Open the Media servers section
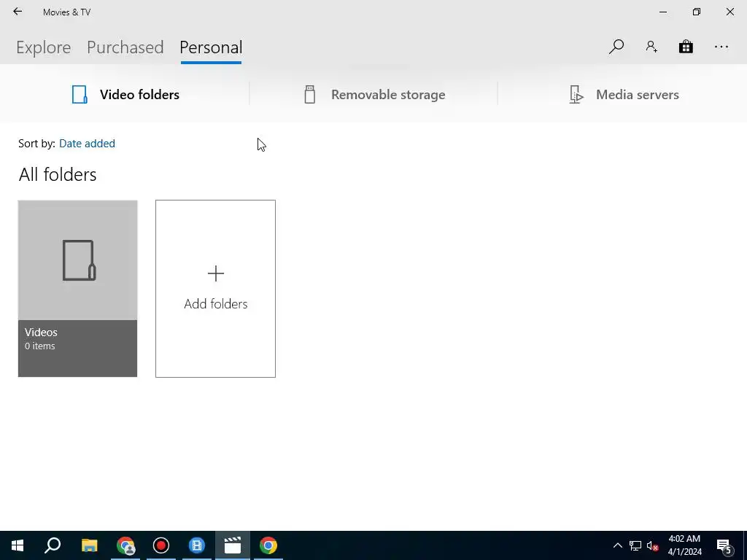 (624, 94)
